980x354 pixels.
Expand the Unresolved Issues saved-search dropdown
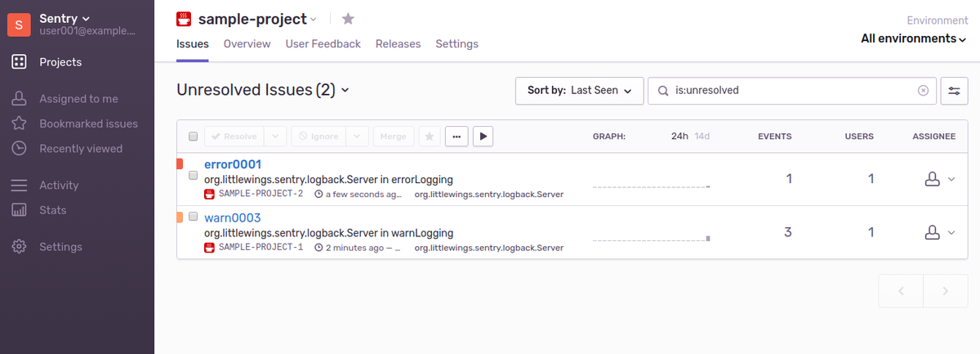[x=345, y=90]
